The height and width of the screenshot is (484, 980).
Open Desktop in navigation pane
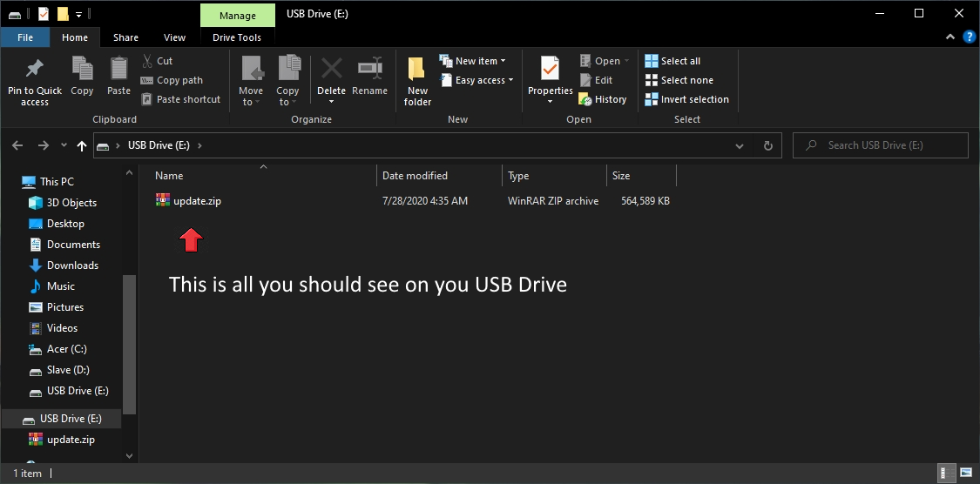(x=57, y=224)
